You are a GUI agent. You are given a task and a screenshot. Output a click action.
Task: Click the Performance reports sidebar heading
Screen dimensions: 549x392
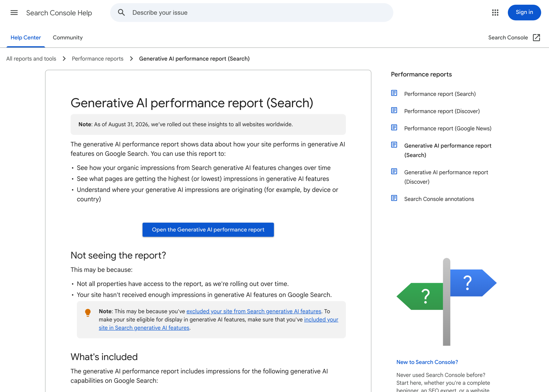point(421,74)
